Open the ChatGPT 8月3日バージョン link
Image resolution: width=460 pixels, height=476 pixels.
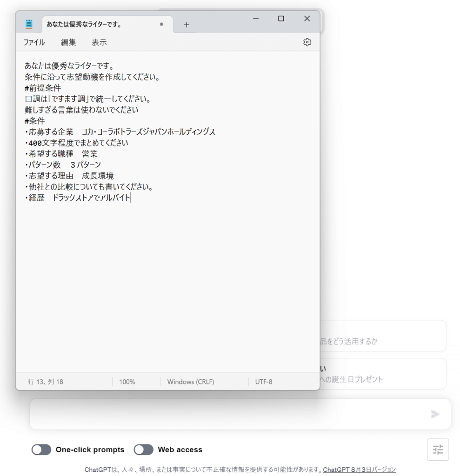(359, 469)
